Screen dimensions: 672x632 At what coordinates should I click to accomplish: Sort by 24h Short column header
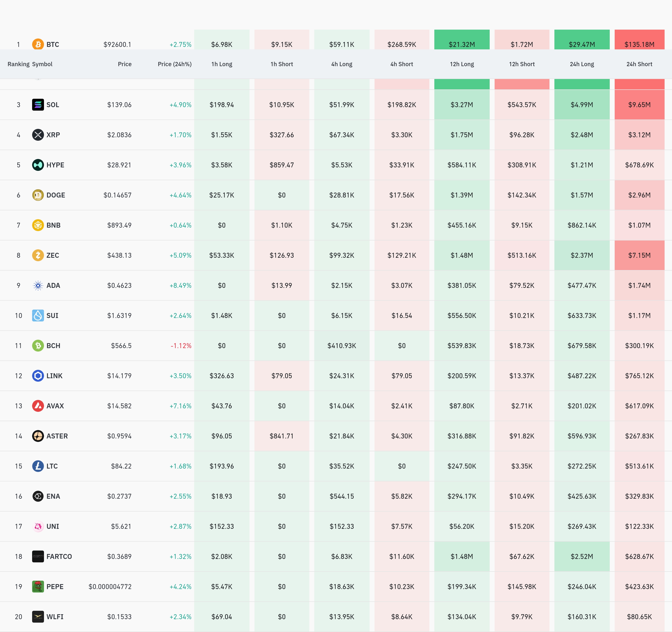pos(639,64)
